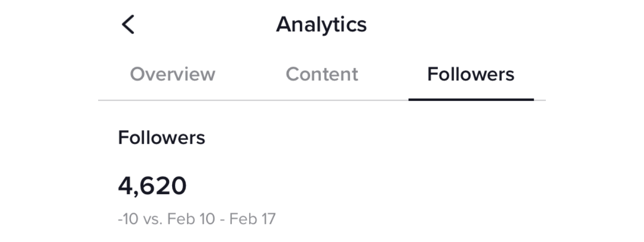View Overview analytics
Image resolution: width=644 pixels, height=242 pixels.
point(173,74)
